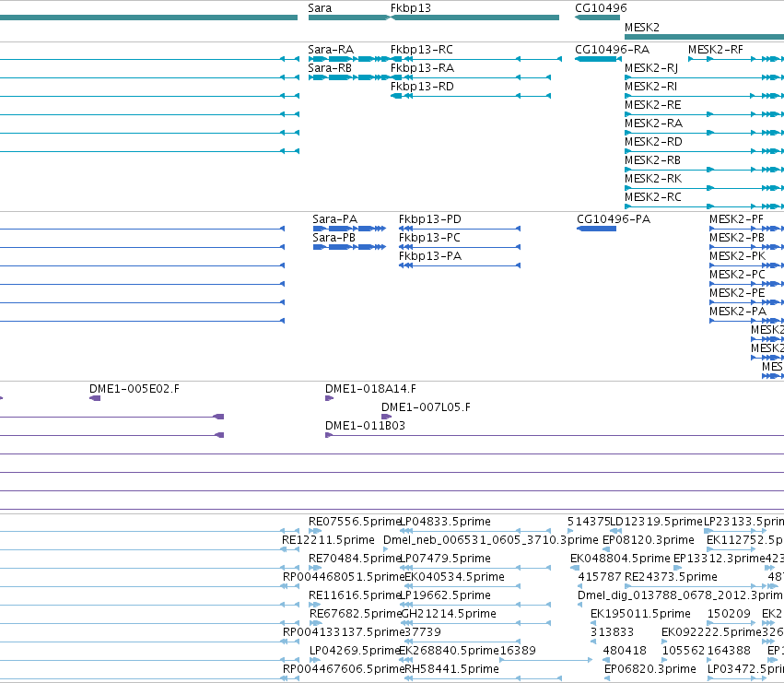
Task: Click protein MESK2-PK
Action: pos(746,265)
